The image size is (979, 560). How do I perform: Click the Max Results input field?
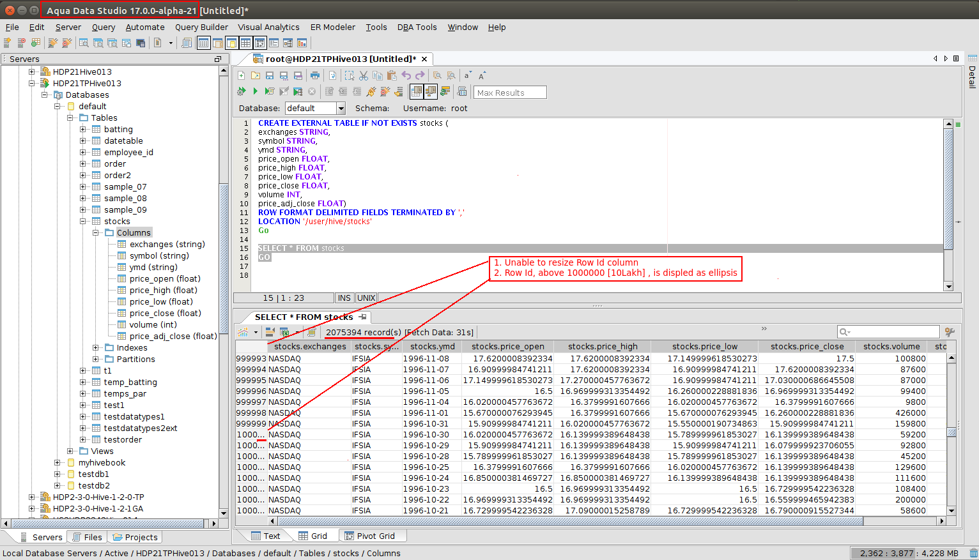(x=509, y=93)
